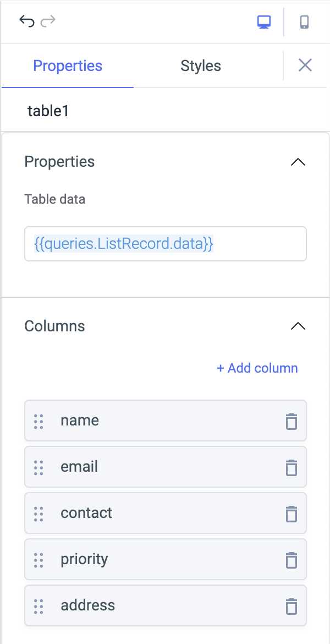Select the Properties tab

[68, 66]
